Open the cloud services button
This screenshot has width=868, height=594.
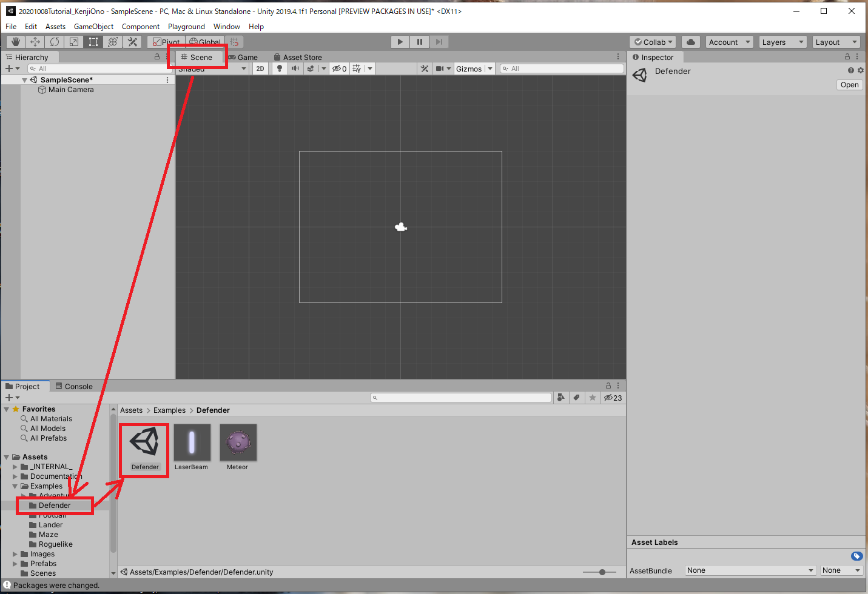tap(691, 42)
